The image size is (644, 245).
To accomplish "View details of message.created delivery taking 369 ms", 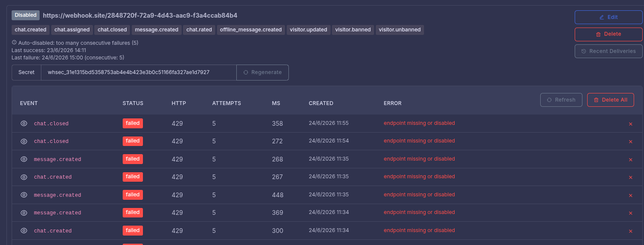I will click(24, 213).
